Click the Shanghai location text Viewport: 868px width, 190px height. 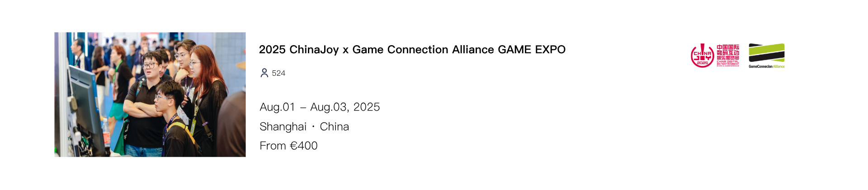[283, 127]
